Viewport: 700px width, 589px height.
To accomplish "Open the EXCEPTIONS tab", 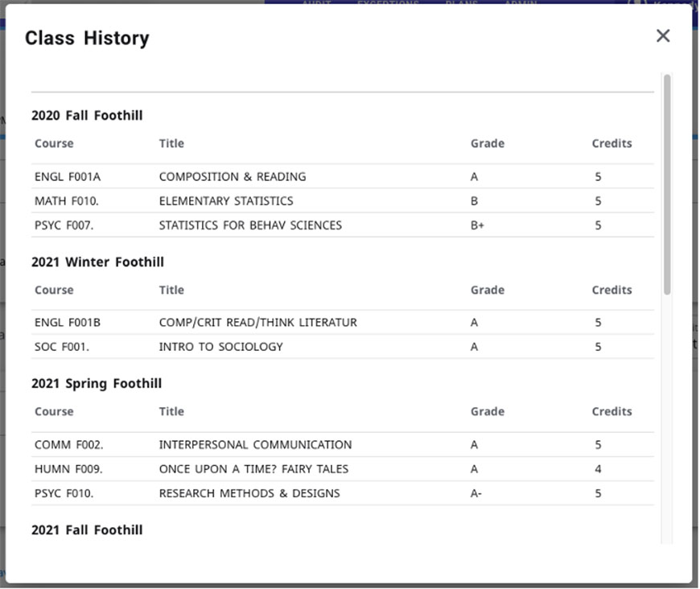I will pos(389,4).
